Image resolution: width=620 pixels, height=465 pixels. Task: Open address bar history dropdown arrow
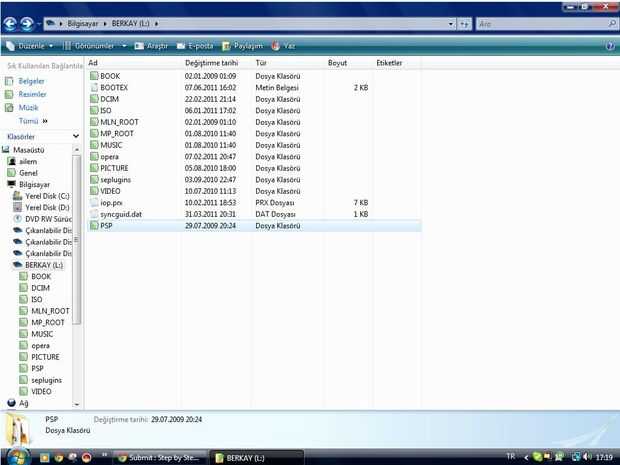pos(451,24)
